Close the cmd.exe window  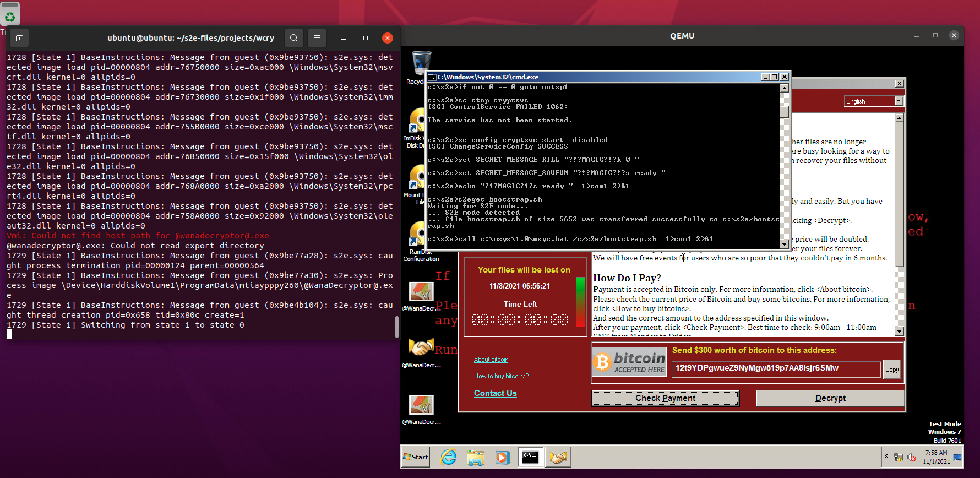click(x=785, y=77)
